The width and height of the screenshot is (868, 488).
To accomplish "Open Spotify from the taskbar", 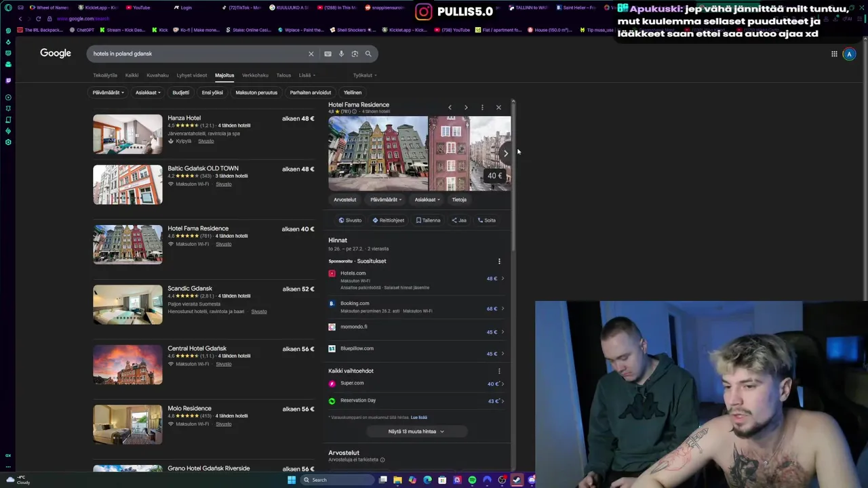I will pyautogui.click(x=472, y=480).
